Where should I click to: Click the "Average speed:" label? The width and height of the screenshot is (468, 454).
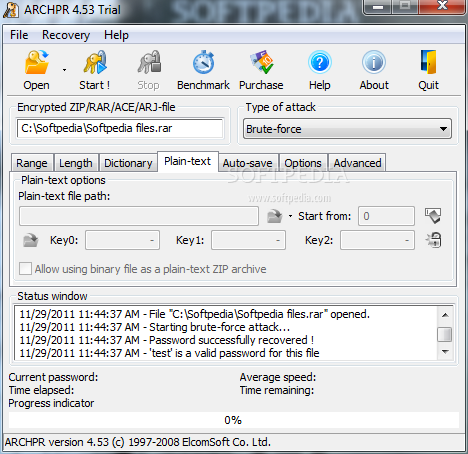(278, 377)
